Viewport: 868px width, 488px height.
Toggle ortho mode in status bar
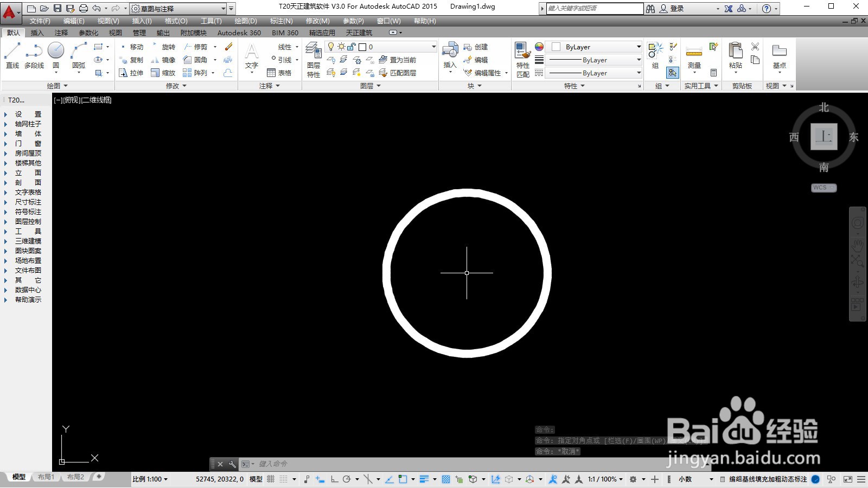click(x=334, y=479)
